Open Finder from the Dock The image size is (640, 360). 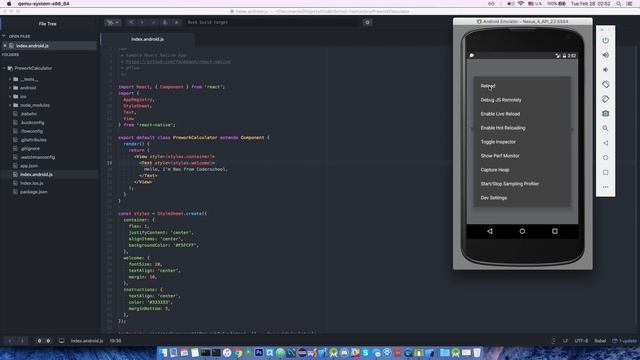point(163,352)
